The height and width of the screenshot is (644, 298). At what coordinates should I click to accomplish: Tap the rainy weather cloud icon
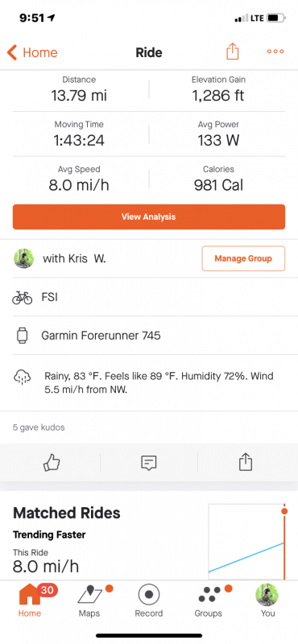pyautogui.click(x=23, y=377)
